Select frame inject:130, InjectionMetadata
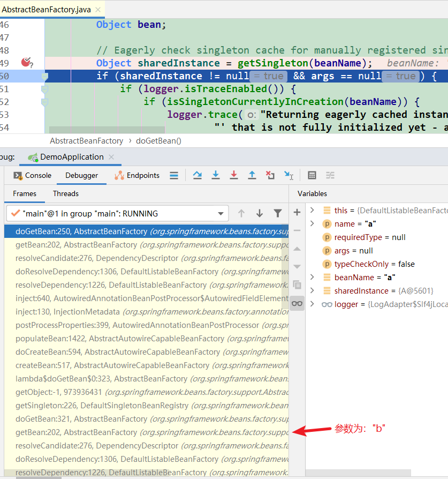The image size is (448, 479). pyautogui.click(x=147, y=312)
